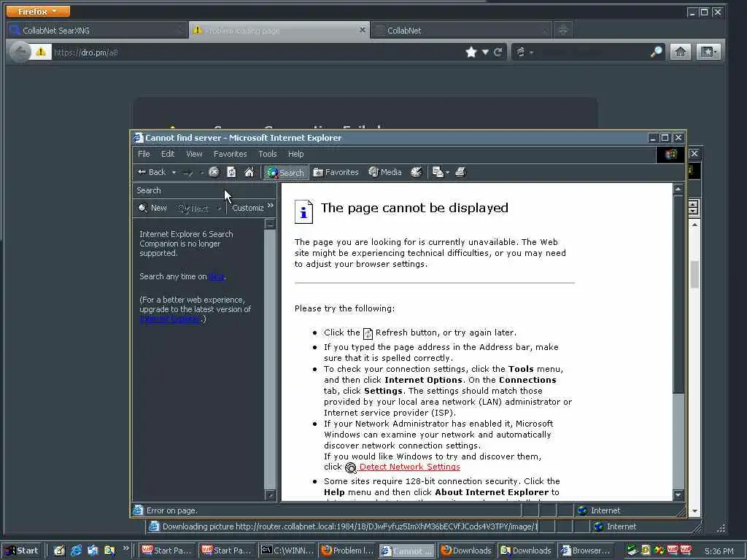The height and width of the screenshot is (560, 747).
Task: Reload the page in Firefox
Action: [498, 52]
